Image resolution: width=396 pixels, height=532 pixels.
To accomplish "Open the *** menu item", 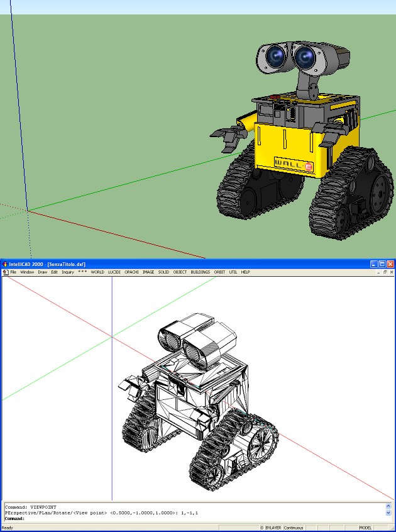I will pyautogui.click(x=82, y=272).
